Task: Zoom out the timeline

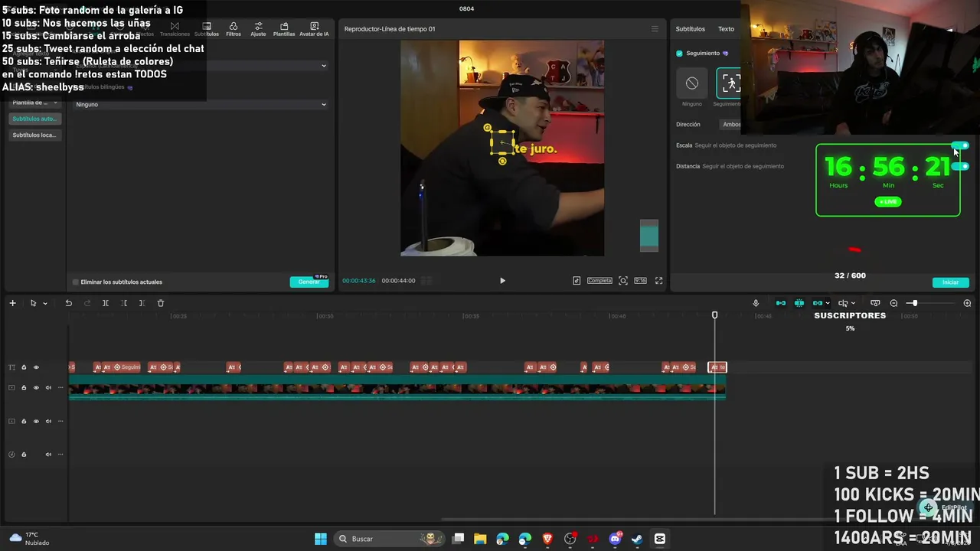Action: point(893,303)
